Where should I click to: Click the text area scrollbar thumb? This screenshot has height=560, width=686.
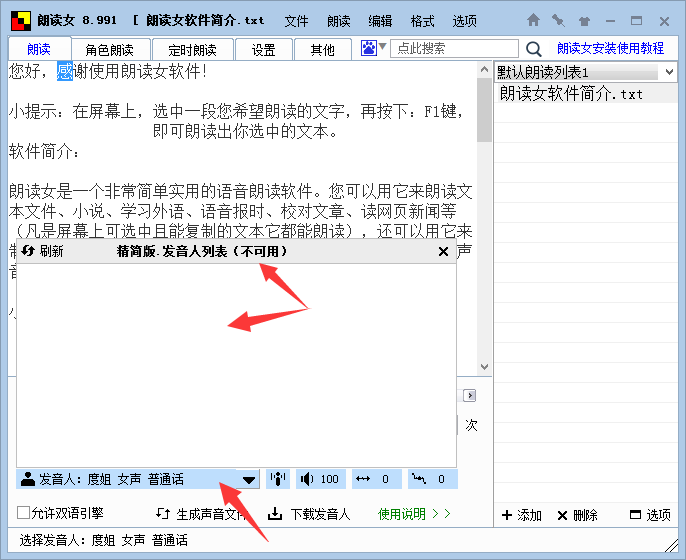click(x=484, y=110)
